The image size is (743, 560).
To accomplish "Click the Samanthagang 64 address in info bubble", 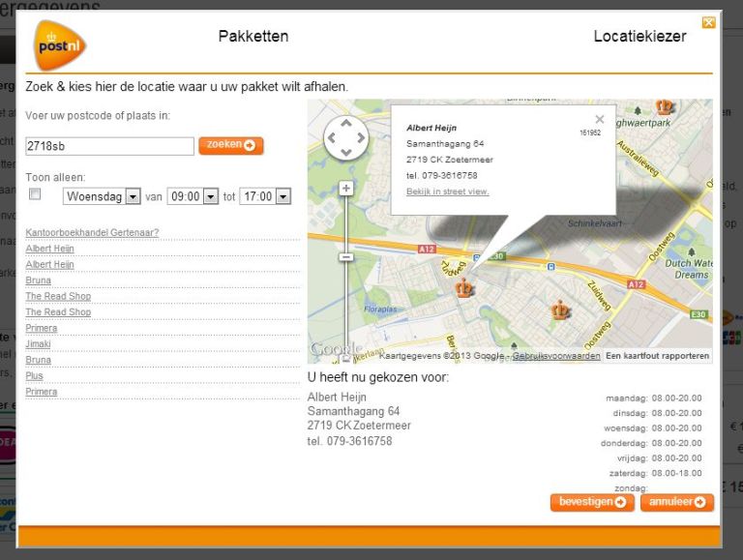I will 445,143.
